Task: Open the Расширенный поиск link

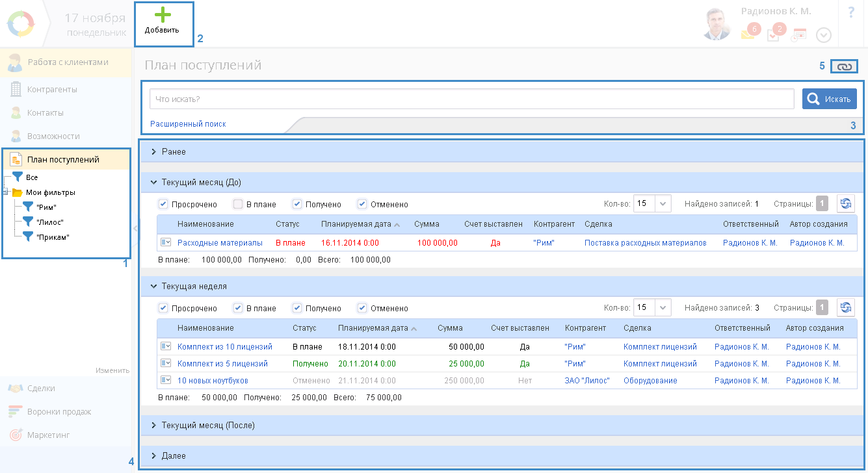Action: [188, 124]
